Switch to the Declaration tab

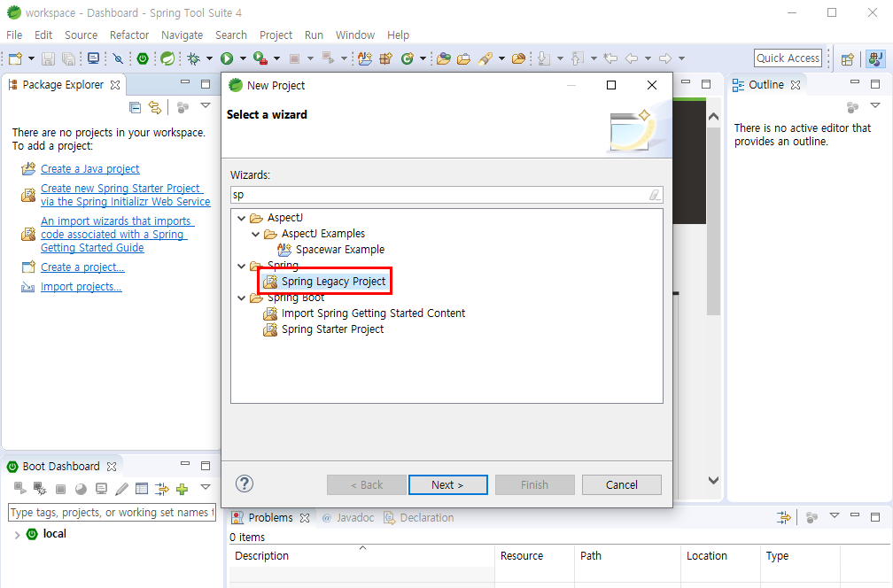(419, 517)
